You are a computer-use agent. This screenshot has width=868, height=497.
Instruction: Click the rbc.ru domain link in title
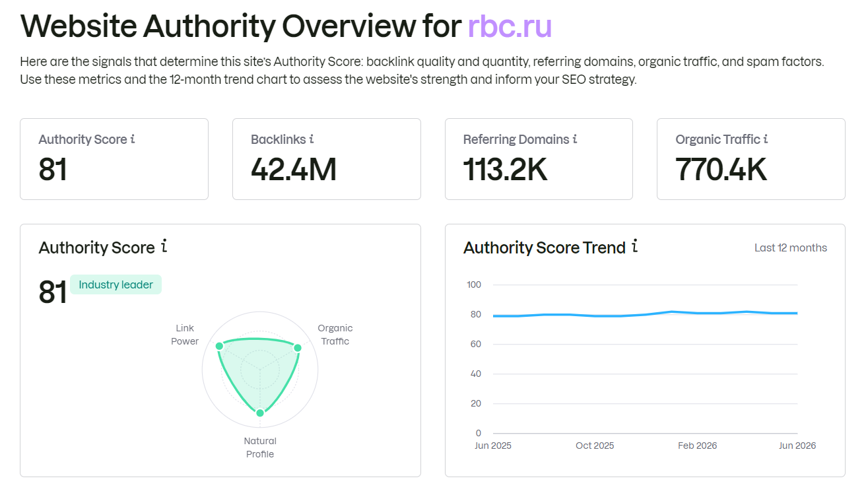(510, 26)
